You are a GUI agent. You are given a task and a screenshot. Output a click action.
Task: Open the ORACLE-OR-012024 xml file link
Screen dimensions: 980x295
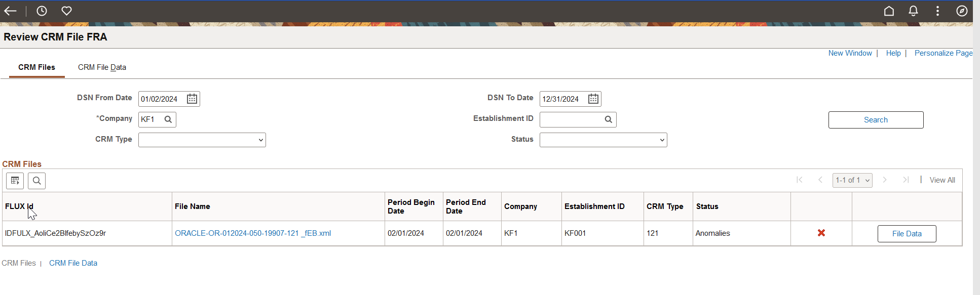click(253, 233)
